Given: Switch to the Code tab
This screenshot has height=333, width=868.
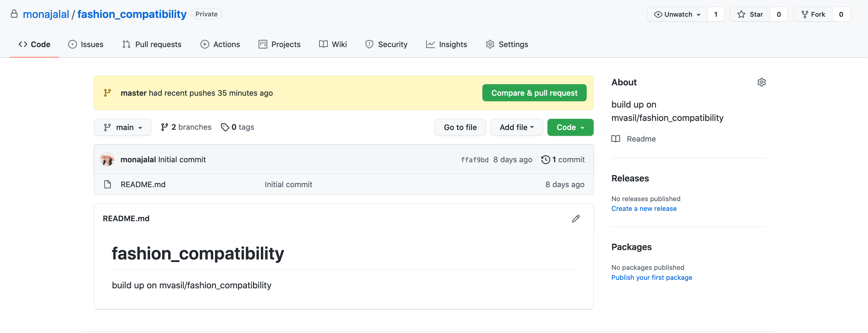Looking at the screenshot, I should [x=34, y=44].
